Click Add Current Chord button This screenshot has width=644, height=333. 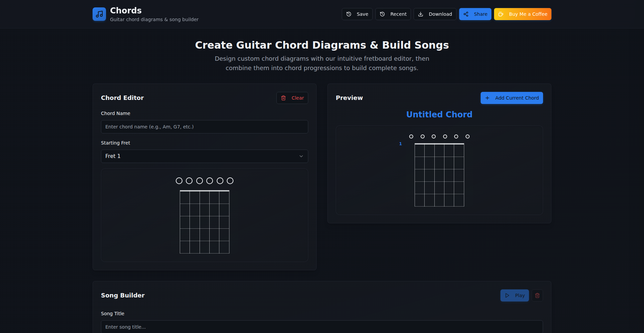[x=512, y=98]
